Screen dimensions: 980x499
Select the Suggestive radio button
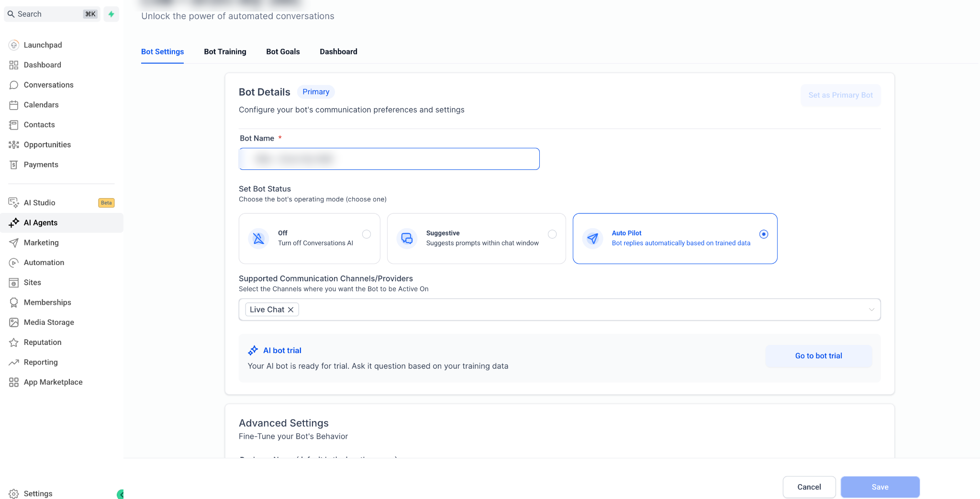point(552,234)
